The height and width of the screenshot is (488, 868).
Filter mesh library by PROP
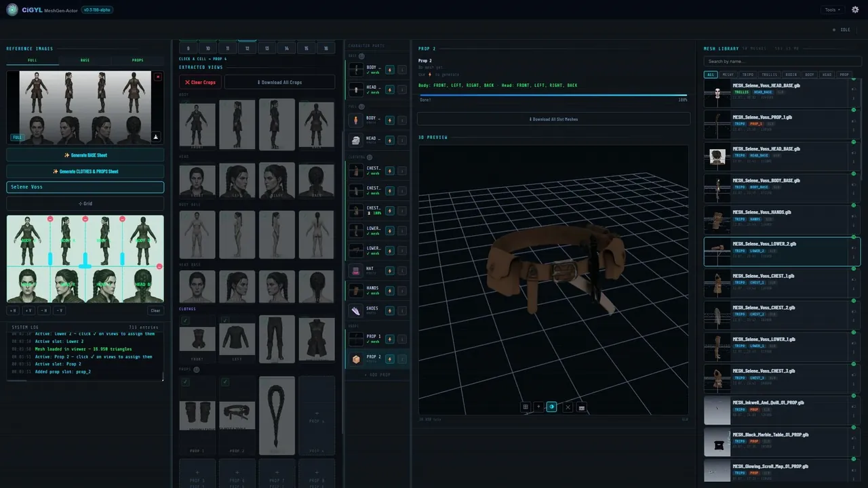click(844, 75)
